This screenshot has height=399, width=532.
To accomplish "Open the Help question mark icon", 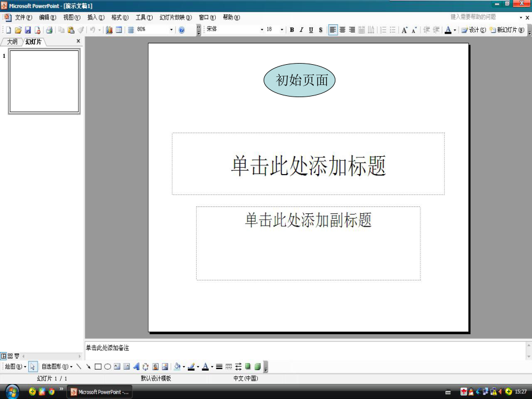I will [x=182, y=30].
